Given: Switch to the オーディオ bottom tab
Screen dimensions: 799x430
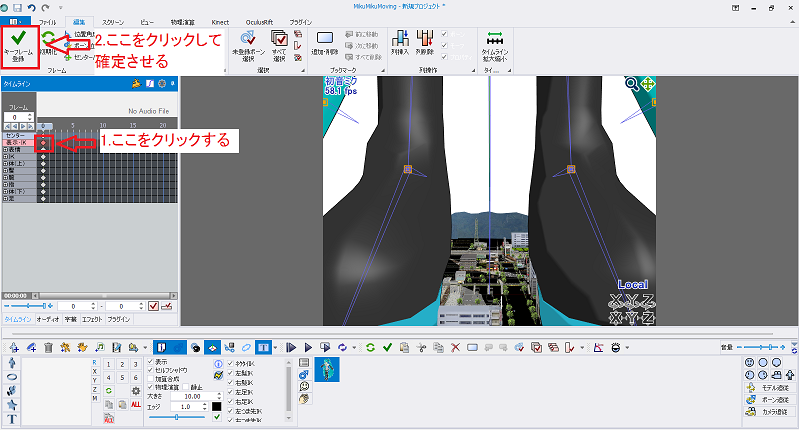Looking at the screenshot, I should (47, 319).
